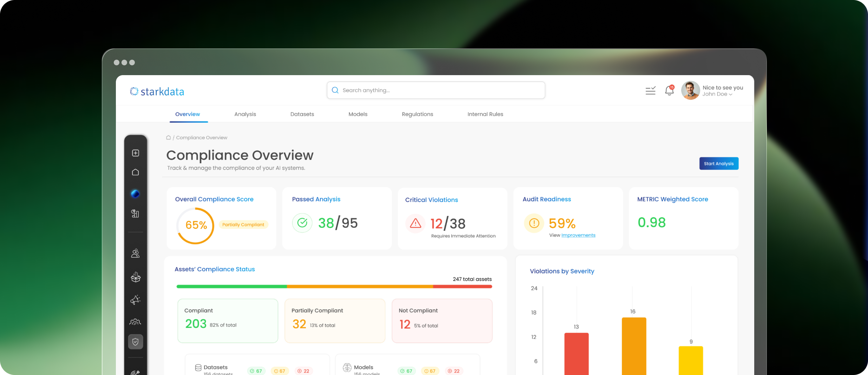This screenshot has width=868, height=375.
Task: Click the plus icon in the dark sidebar
Action: click(x=136, y=153)
